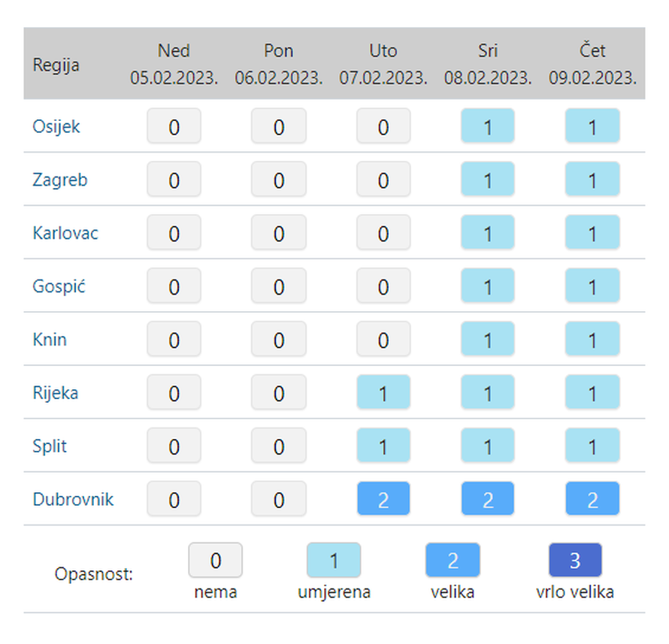
Task: Click the Čet 09.02.2023. column header
Action: (x=592, y=64)
